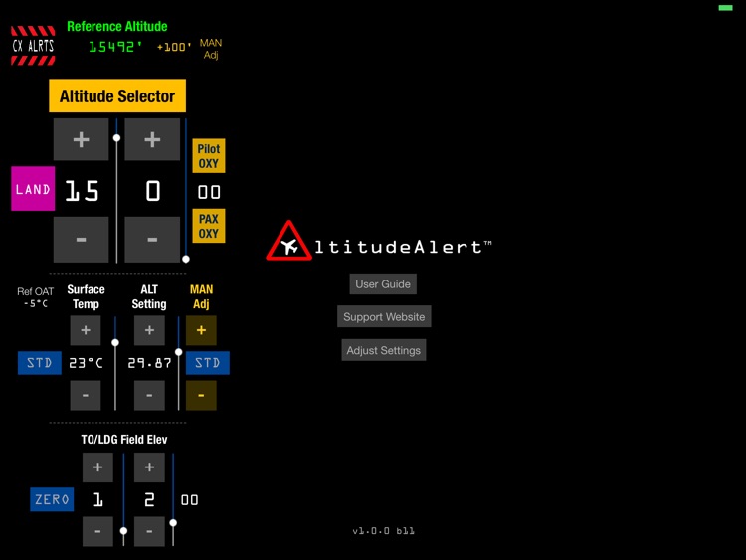Image resolution: width=746 pixels, height=560 pixels.
Task: Click the TO/LDG Field Elev label
Action: 124,440
